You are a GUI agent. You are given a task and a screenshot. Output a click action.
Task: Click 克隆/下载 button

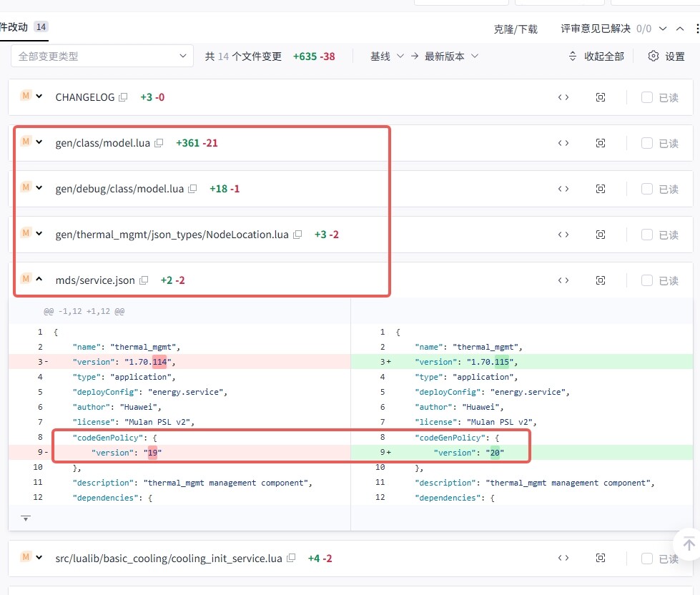click(x=516, y=29)
